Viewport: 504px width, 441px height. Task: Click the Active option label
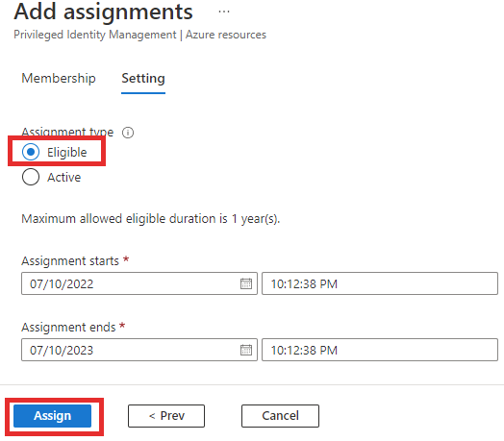click(x=64, y=178)
